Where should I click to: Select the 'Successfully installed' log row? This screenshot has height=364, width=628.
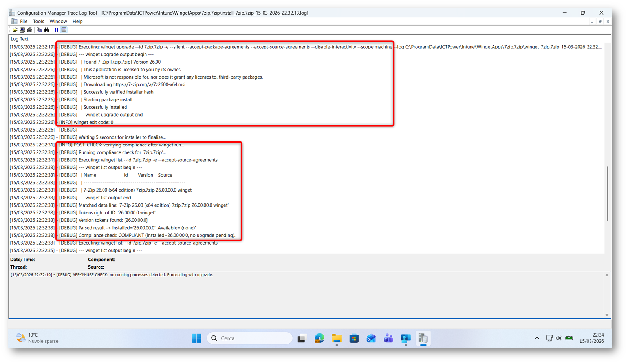pos(306,107)
